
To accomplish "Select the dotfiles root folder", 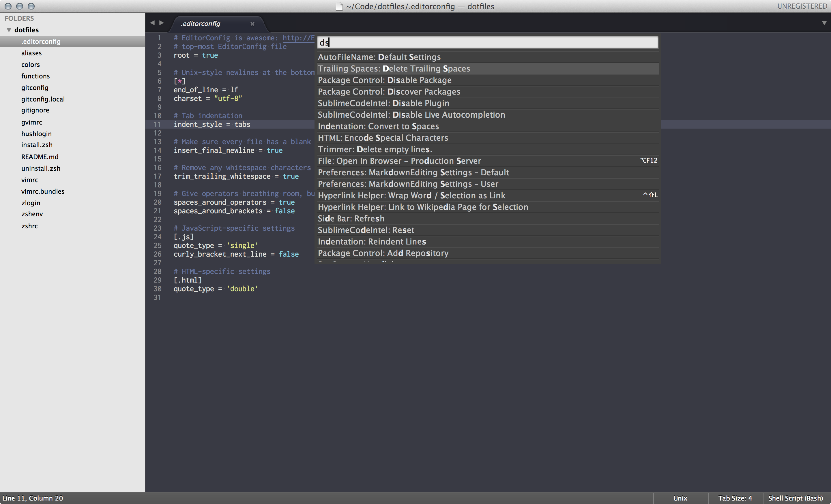I will (x=26, y=30).
